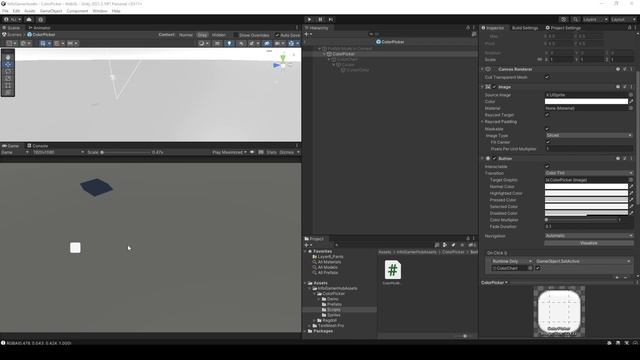Viewport: 640px width, 360px height.
Task: Switch to the Build Settings tab
Action: [x=525, y=28]
